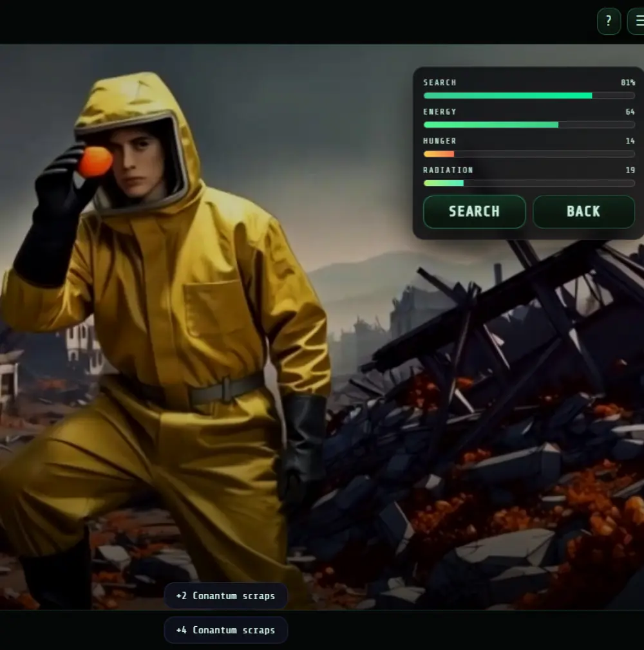
Task: Click the energy value 64
Action: 630,112
